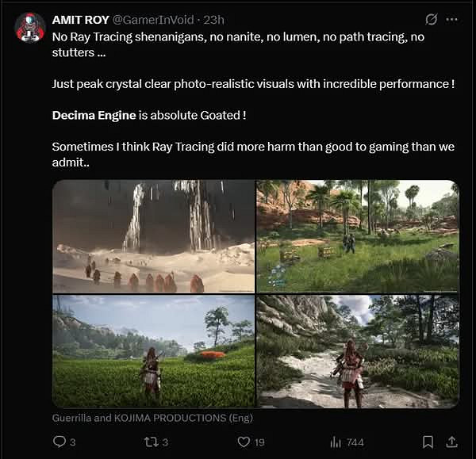The height and width of the screenshot is (459, 476).
Task: Click the share upload arrow icon
Action: (x=452, y=442)
